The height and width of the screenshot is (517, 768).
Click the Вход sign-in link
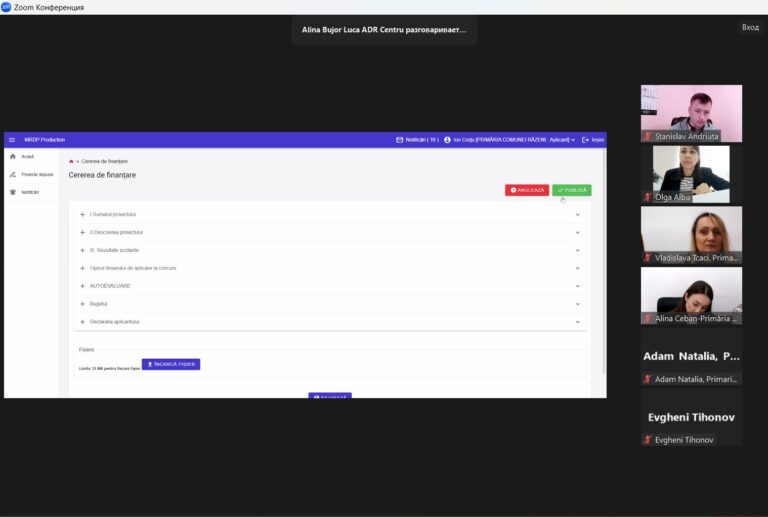(x=750, y=27)
